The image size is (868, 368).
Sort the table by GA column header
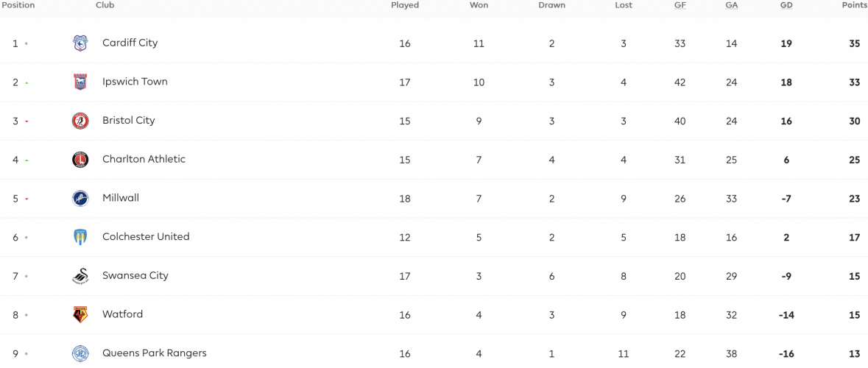731,5
